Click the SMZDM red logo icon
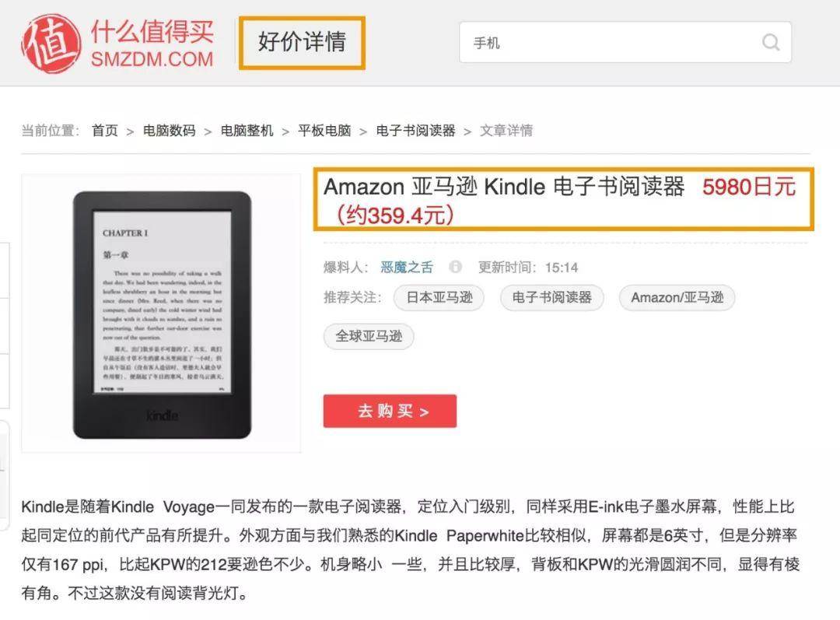 51,44
